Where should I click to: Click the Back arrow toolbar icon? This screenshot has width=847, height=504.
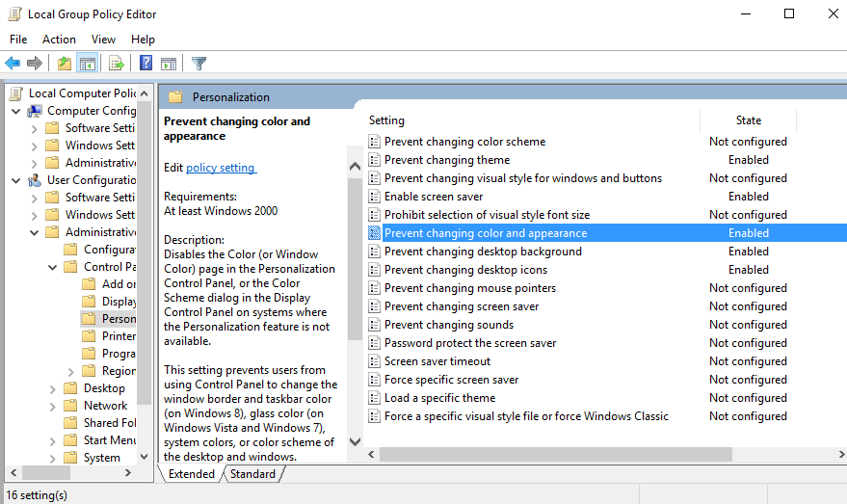13,64
